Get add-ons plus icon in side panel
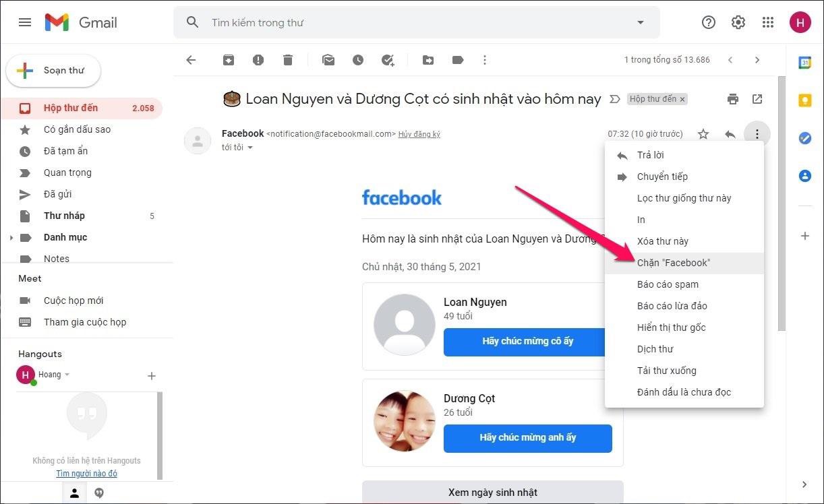The width and height of the screenshot is (824, 504). click(804, 236)
